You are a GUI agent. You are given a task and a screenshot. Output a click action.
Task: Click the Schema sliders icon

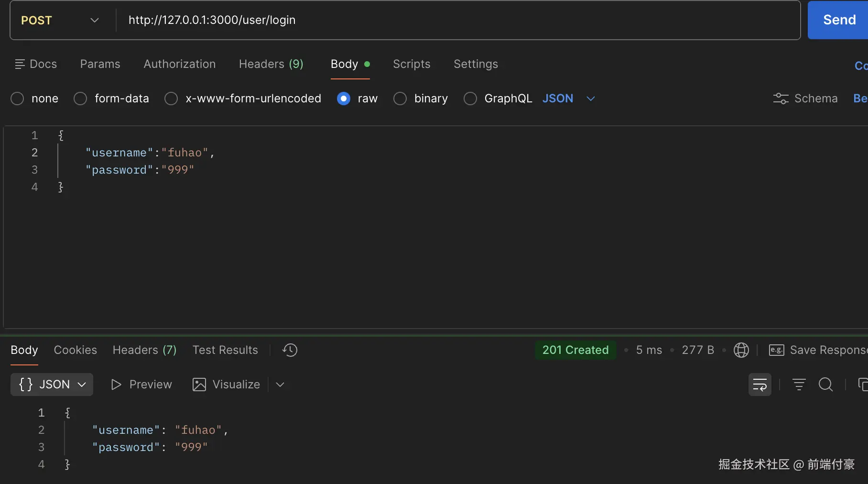[x=781, y=99]
